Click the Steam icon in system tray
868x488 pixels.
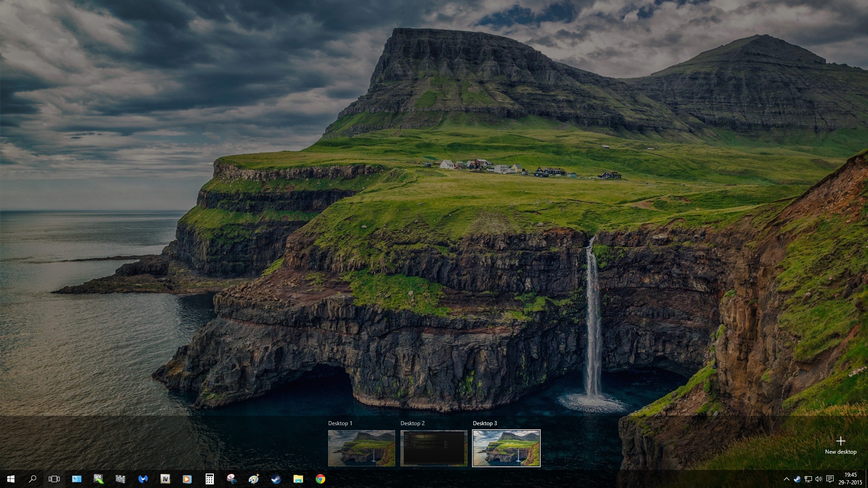point(797,479)
